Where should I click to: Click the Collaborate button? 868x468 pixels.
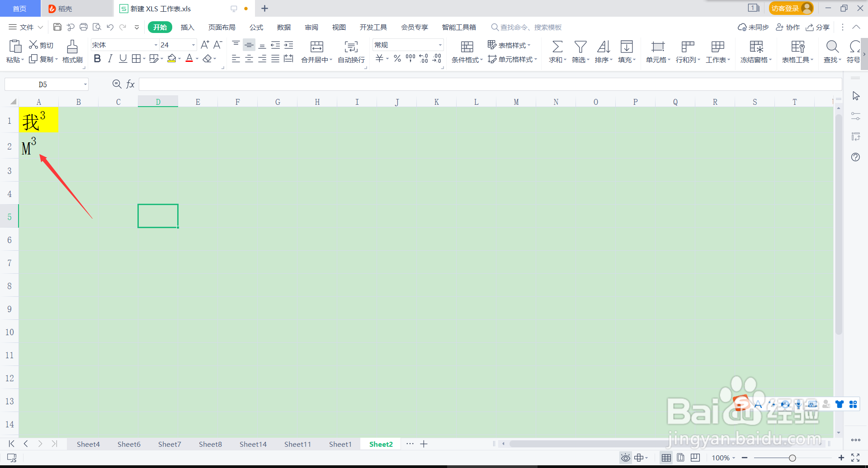[788, 27]
